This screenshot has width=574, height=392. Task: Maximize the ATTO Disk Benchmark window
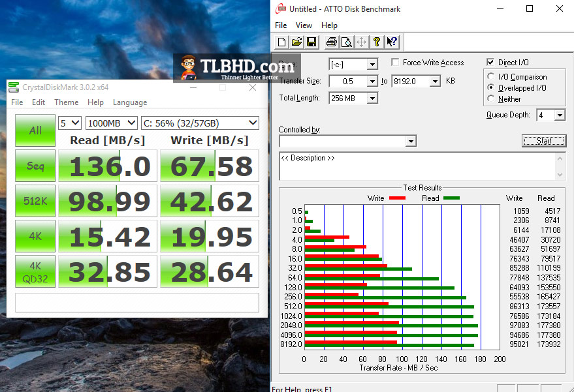click(530, 8)
